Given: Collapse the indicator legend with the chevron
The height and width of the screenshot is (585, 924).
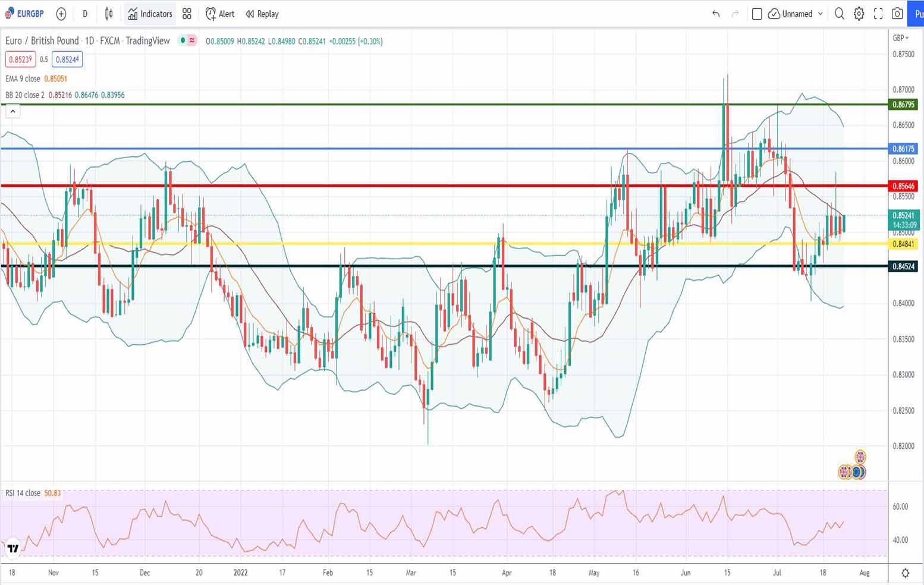Looking at the screenshot, I should click(x=12, y=111).
